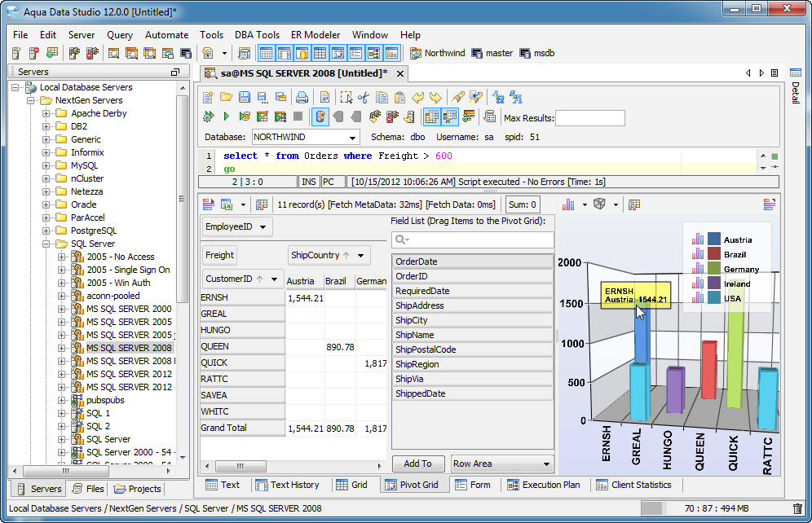Open the Database NORTHWIND dropdown
Viewport: 812px width, 523px height.
click(x=352, y=138)
